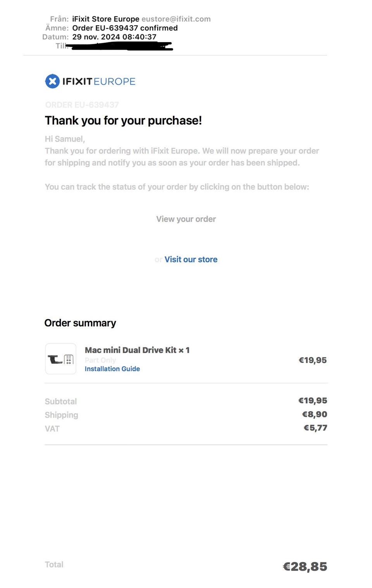Select the Mac mini Dual Drive Kit title
The image size is (372, 588).
[137, 350]
